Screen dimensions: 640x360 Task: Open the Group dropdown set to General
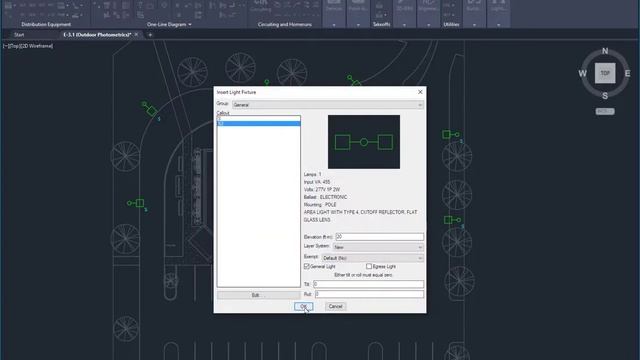coord(328,105)
